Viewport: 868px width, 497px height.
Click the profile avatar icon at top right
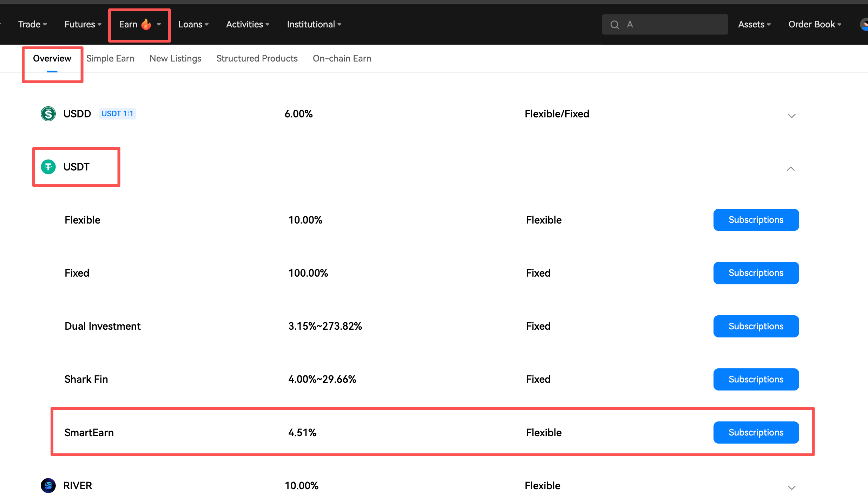[864, 24]
